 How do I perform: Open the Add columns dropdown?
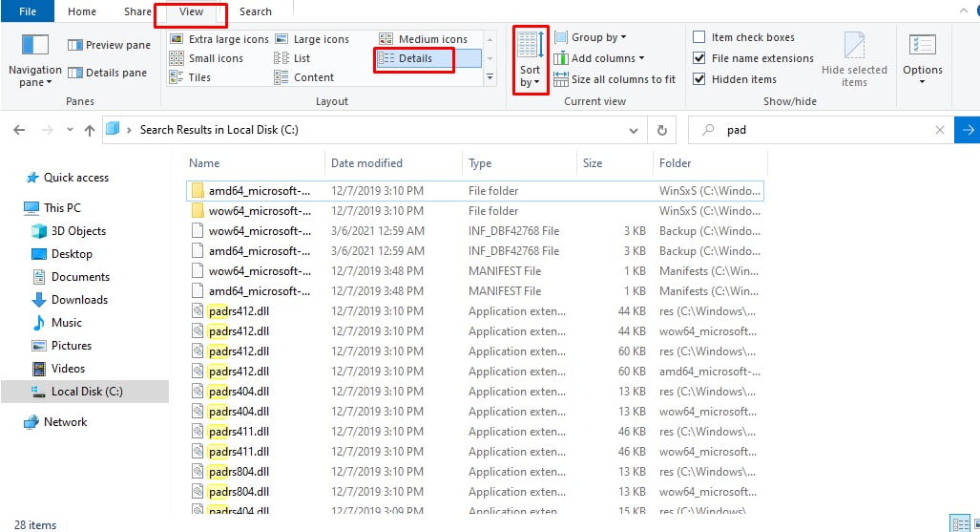pyautogui.click(x=599, y=58)
